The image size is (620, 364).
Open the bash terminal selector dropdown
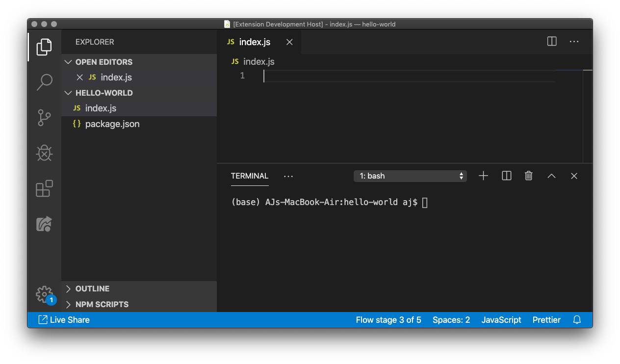coord(410,176)
